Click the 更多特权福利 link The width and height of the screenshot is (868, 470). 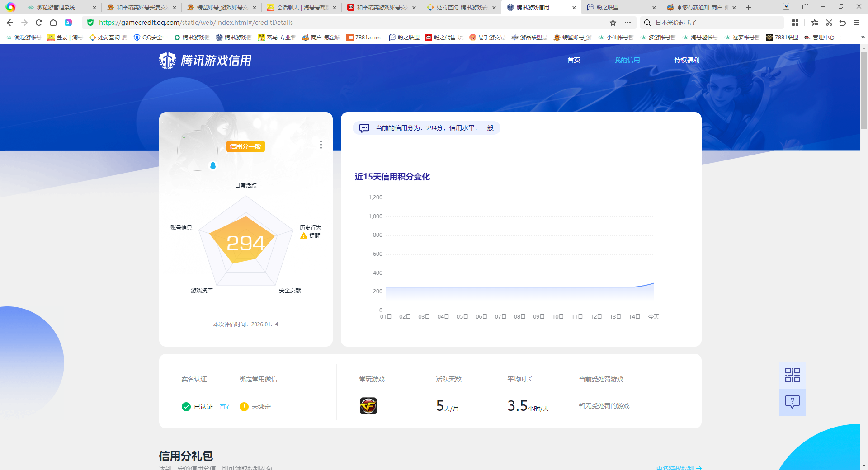[x=678, y=467]
